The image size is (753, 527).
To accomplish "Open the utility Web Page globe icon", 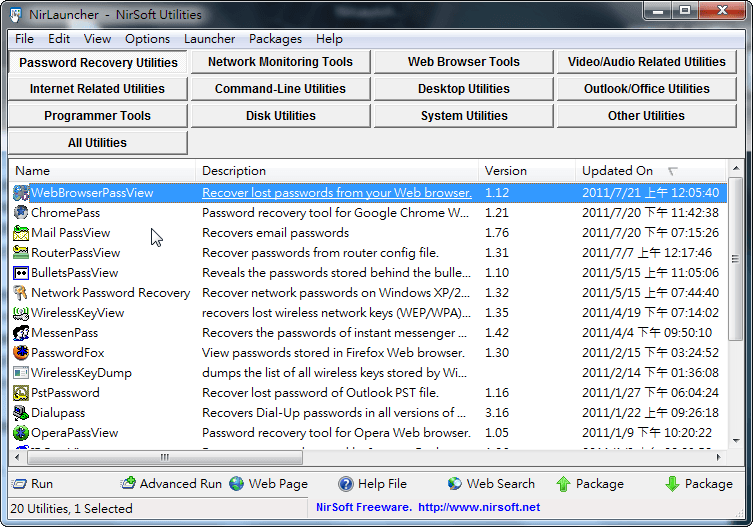I will [236, 483].
